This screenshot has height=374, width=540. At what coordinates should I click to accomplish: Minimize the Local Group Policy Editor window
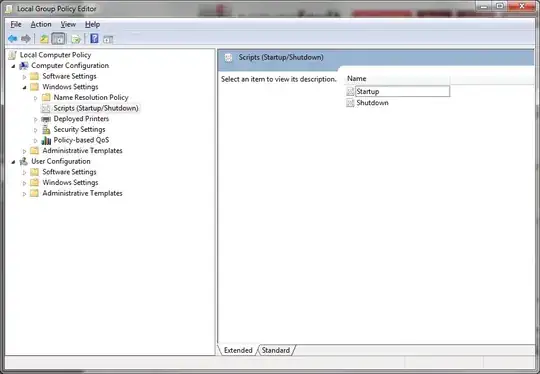click(485, 6)
